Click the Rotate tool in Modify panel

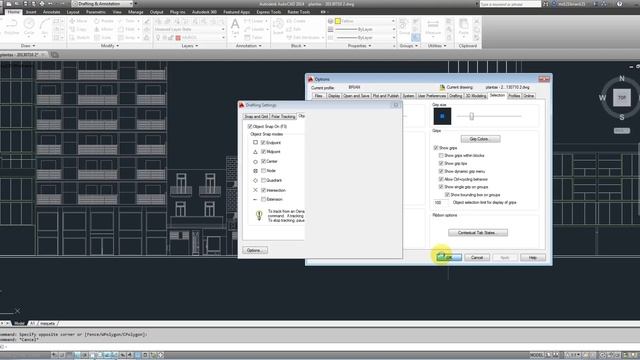104,21
